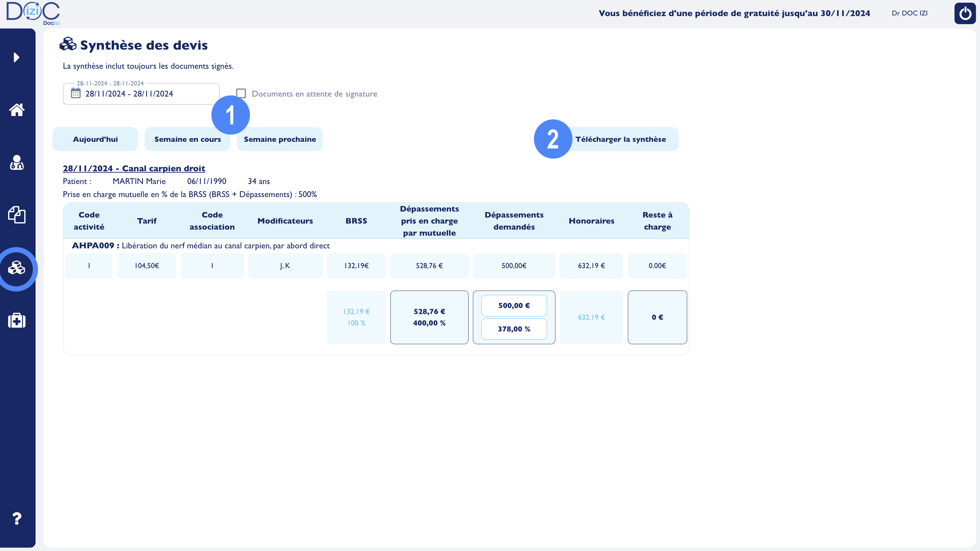Click the 'Code association' column header
Image resolution: width=980 pixels, height=551 pixels.
(212, 221)
